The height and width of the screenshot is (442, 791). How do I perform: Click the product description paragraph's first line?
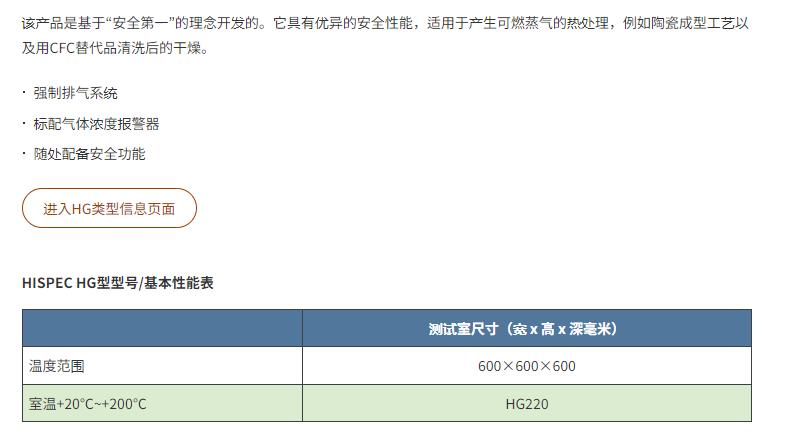coord(385,23)
